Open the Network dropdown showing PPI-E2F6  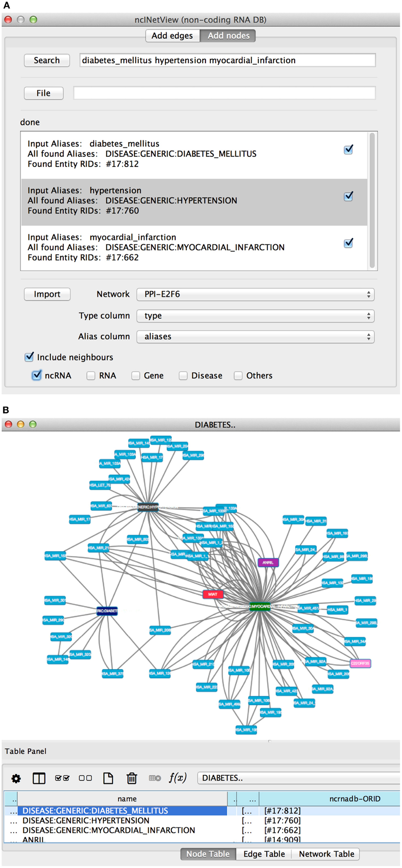tap(255, 294)
